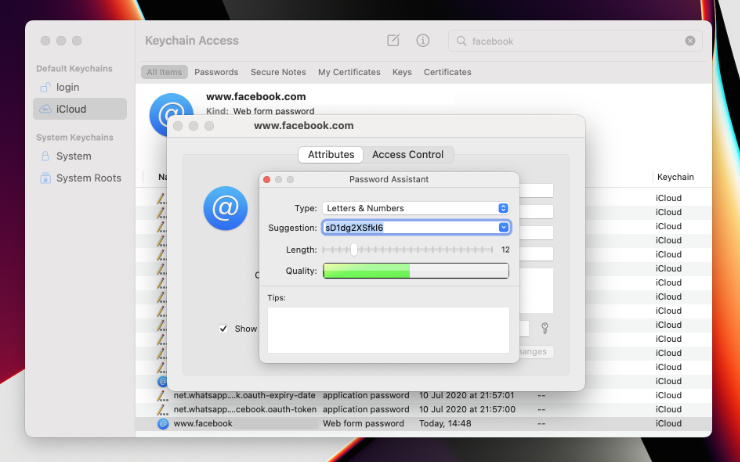Viewport: 740px width, 462px height.
Task: Click the www.facebook.com header title text
Action: (256, 97)
